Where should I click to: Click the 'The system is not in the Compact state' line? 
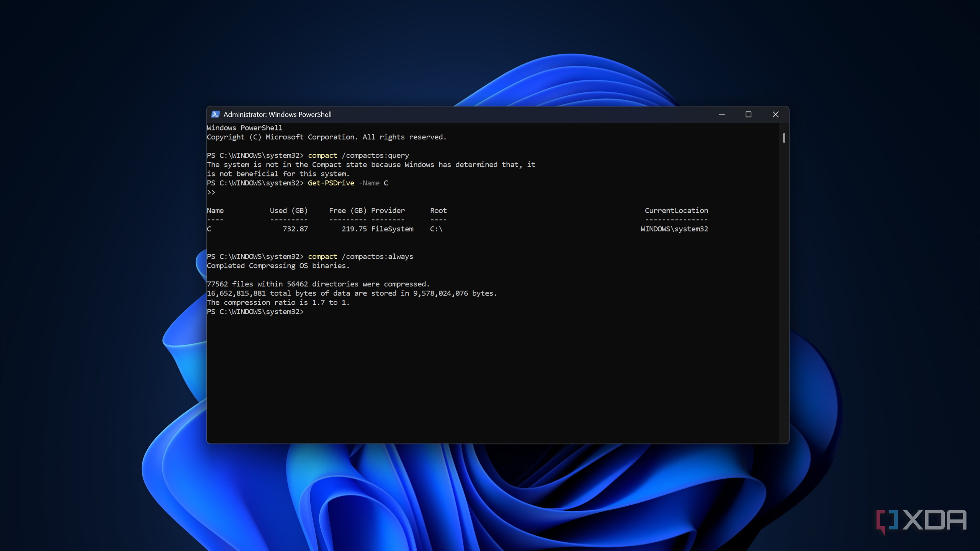tap(371, 165)
